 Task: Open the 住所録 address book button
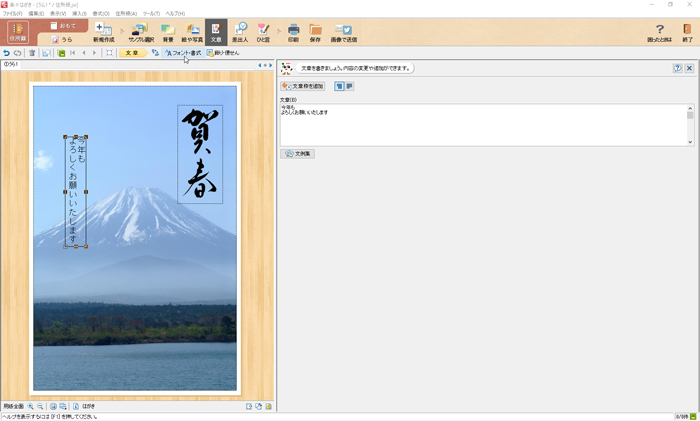pyautogui.click(x=17, y=32)
